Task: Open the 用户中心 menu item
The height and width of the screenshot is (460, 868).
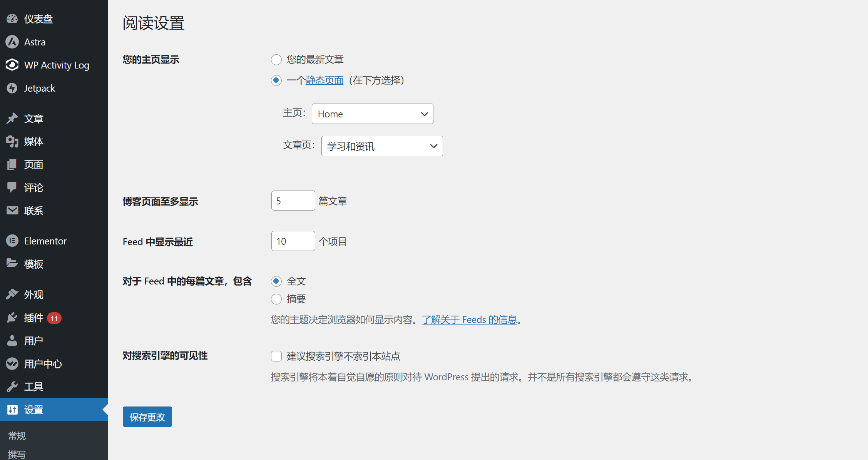Action: pos(54,363)
